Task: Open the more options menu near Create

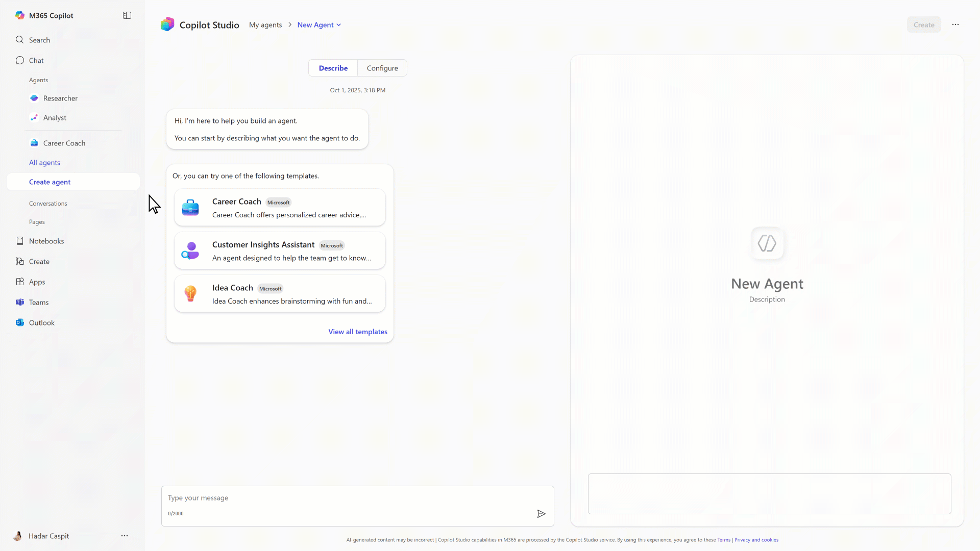Action: pos(955,24)
